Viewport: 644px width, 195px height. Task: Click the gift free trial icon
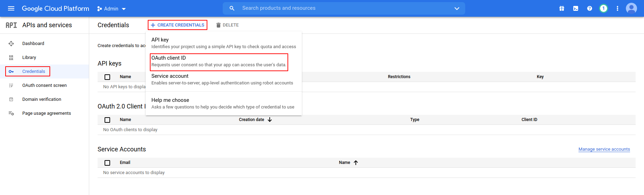pyautogui.click(x=562, y=8)
